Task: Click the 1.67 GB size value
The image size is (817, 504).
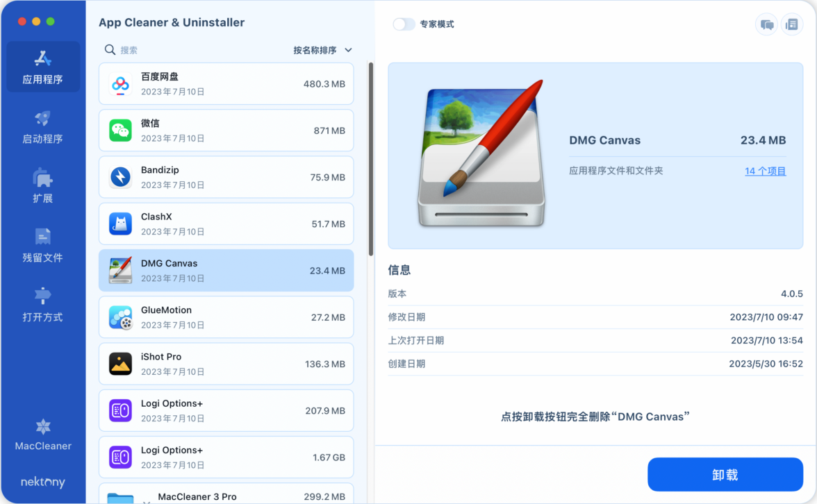Action: tap(329, 457)
